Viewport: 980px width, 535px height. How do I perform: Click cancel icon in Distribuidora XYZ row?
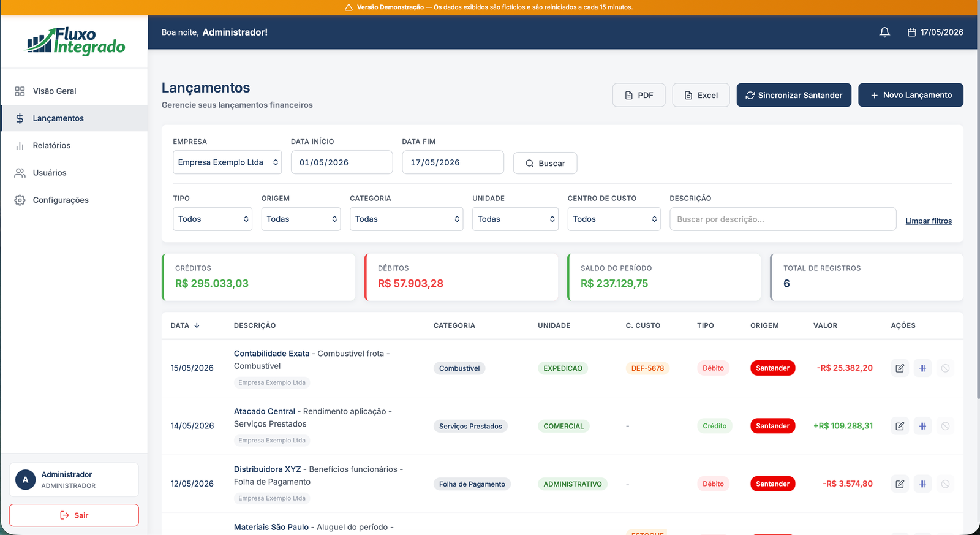(x=945, y=484)
